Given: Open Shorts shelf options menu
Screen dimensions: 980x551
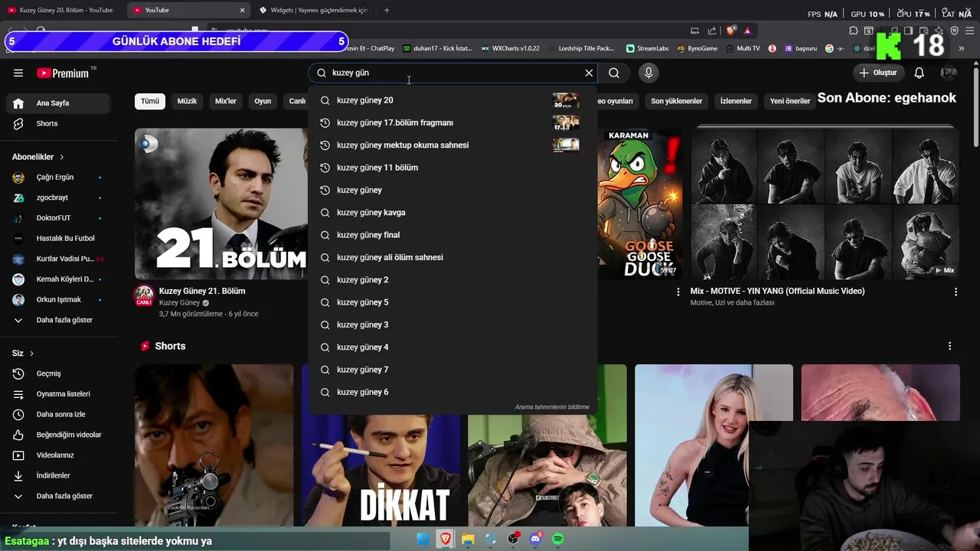Looking at the screenshot, I should pos(949,347).
